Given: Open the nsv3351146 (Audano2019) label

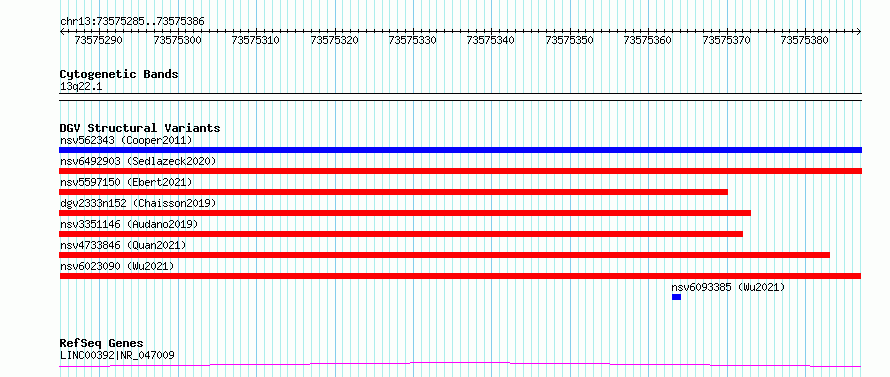Looking at the screenshot, I should (129, 224).
